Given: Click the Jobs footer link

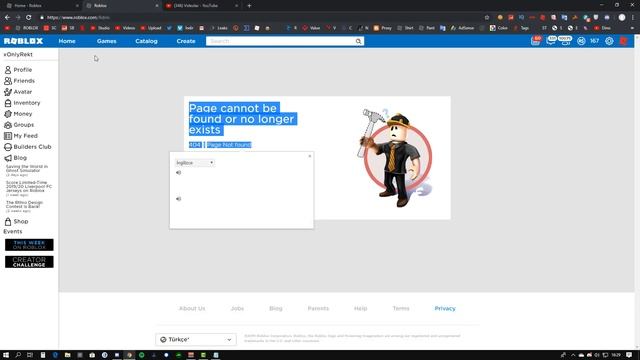Looking at the screenshot, I should (x=237, y=309).
